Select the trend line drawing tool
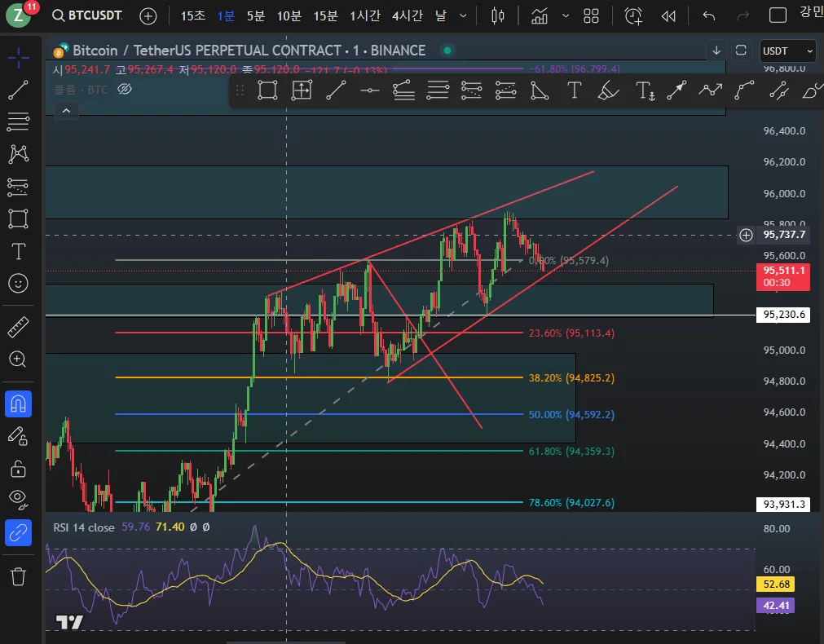 [x=18, y=90]
